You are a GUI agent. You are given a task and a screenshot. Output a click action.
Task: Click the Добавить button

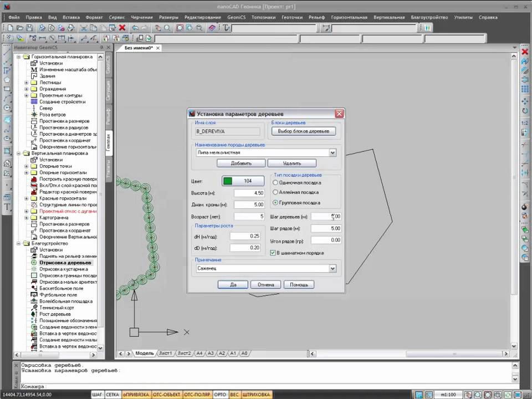pos(241,163)
